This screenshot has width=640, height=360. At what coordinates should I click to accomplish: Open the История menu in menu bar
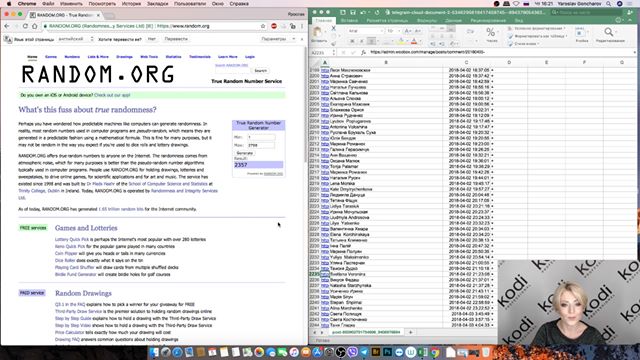coord(131,4)
